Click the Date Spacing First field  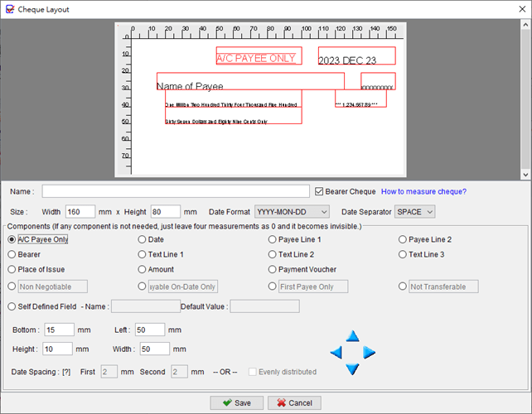click(109, 372)
